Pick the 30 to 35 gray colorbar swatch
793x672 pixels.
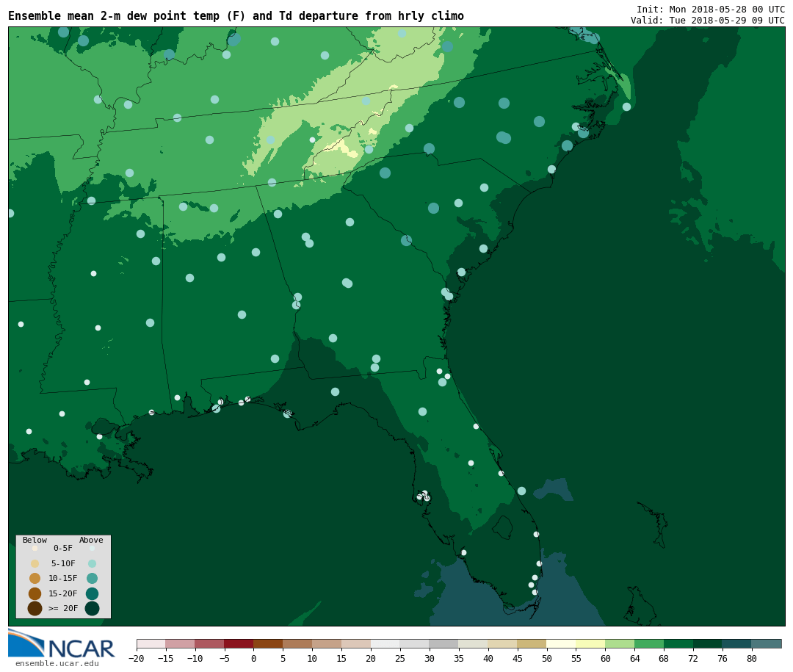click(444, 643)
